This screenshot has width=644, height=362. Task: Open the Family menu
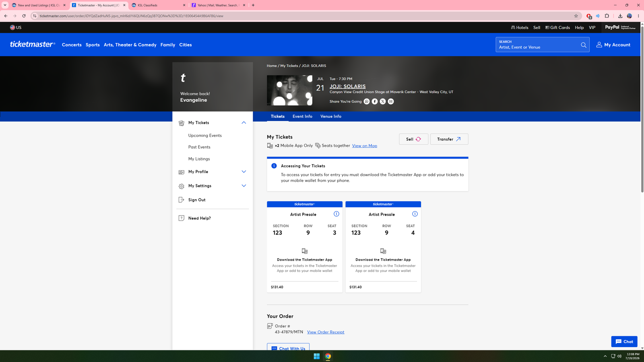coord(168,45)
